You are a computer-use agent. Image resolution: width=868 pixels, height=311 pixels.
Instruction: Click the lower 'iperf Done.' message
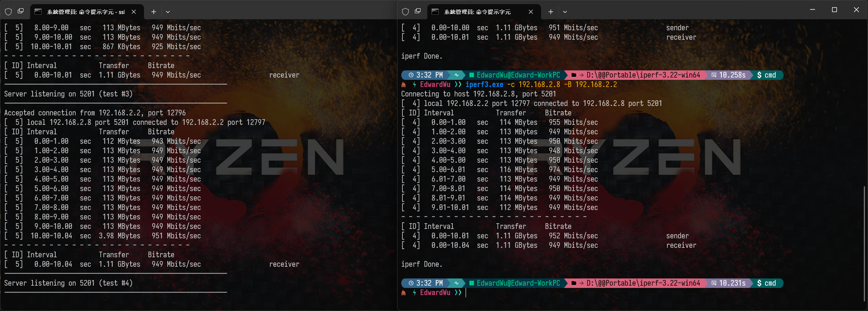[x=422, y=264]
